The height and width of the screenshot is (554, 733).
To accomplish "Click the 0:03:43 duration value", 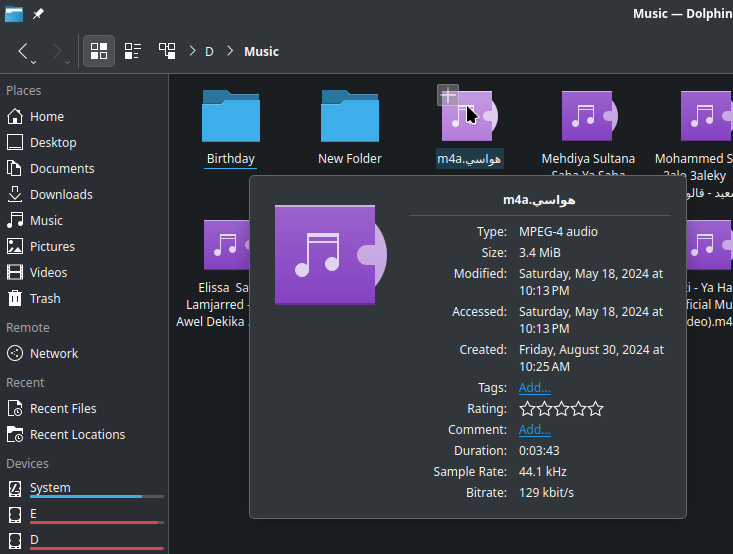I will click(539, 451).
